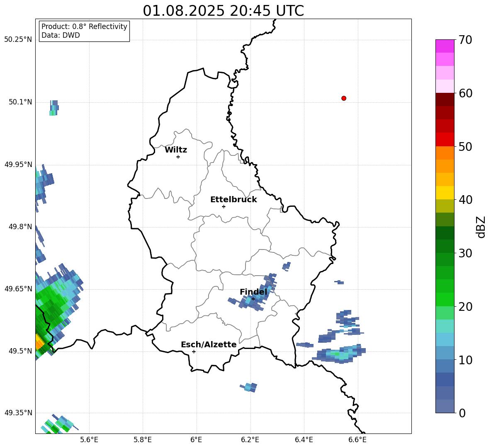
Task: Click the yellow-orange strong echo at left edge
Action: [x=39, y=342]
